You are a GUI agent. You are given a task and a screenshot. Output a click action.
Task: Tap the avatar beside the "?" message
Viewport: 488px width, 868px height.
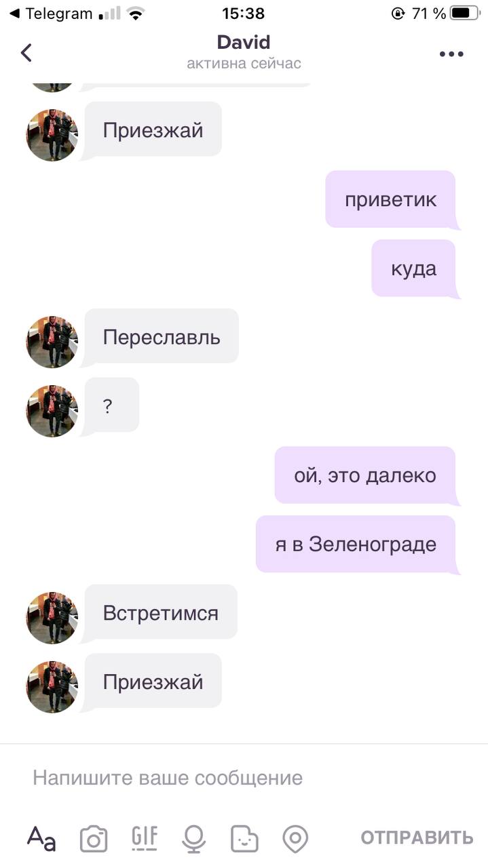[52, 411]
